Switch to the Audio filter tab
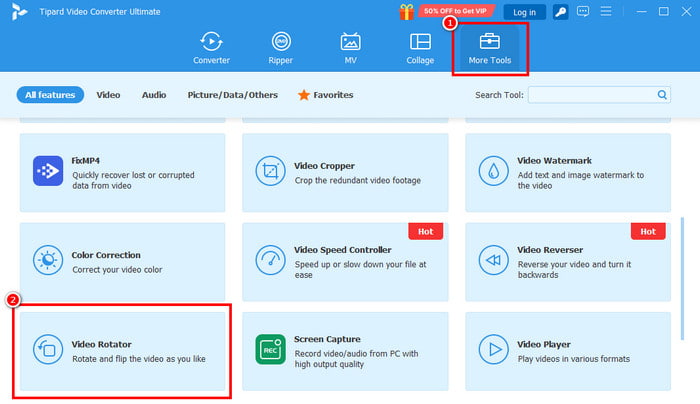Screen dimensions: 700x404 154,95
